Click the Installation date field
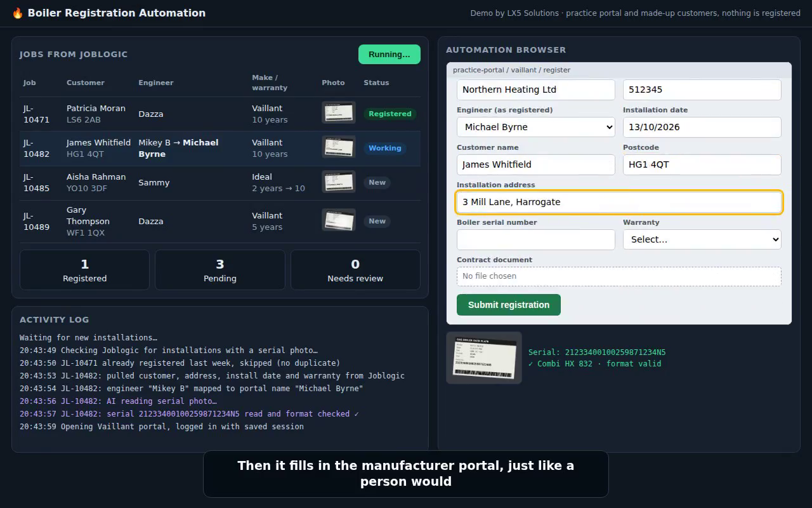 coord(702,127)
